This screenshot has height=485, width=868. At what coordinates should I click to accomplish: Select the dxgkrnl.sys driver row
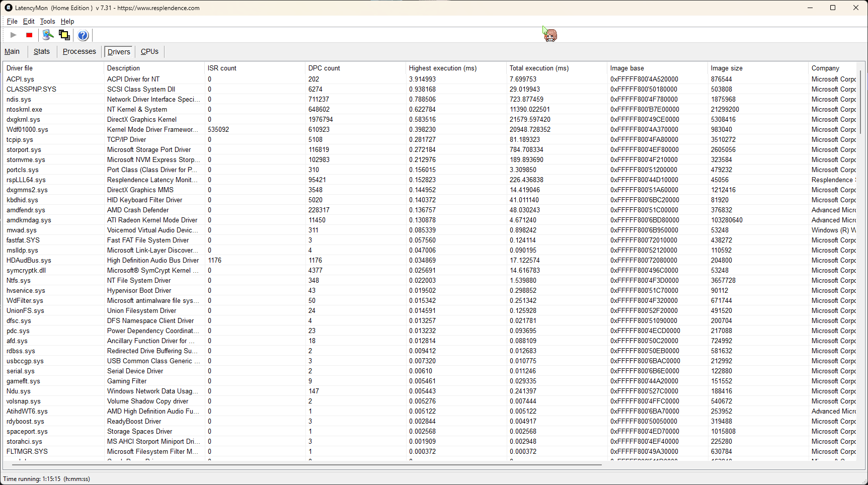click(430, 119)
